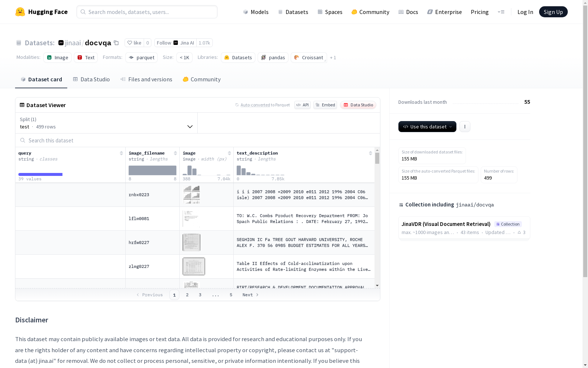
Task: Click the Jina AI avatar beside jinaai
Action: (61, 43)
